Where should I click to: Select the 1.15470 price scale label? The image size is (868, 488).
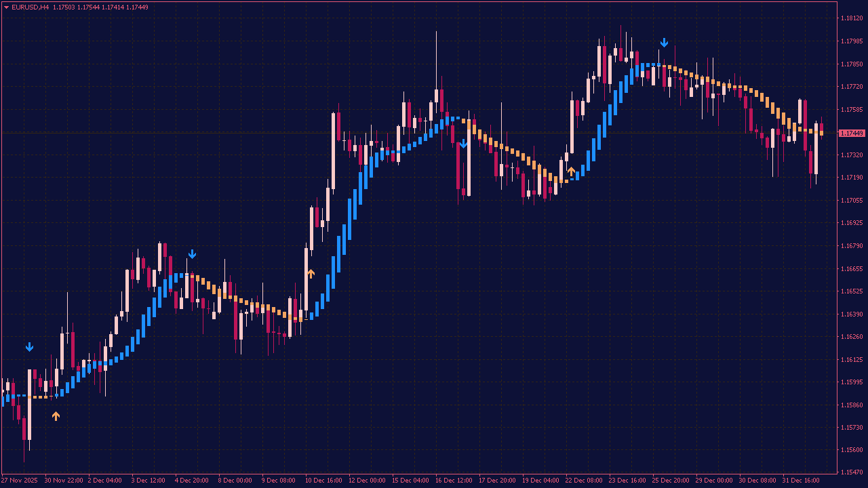(851, 472)
